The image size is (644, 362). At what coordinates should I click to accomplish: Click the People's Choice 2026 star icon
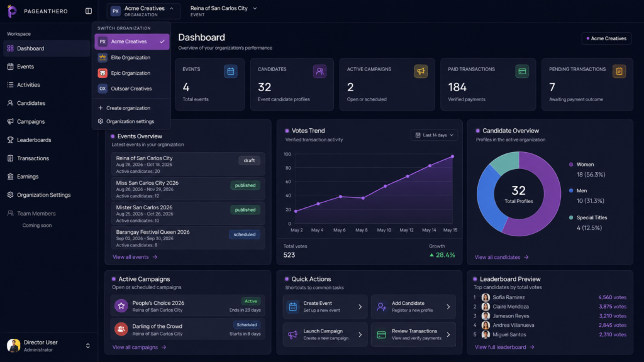point(121,306)
